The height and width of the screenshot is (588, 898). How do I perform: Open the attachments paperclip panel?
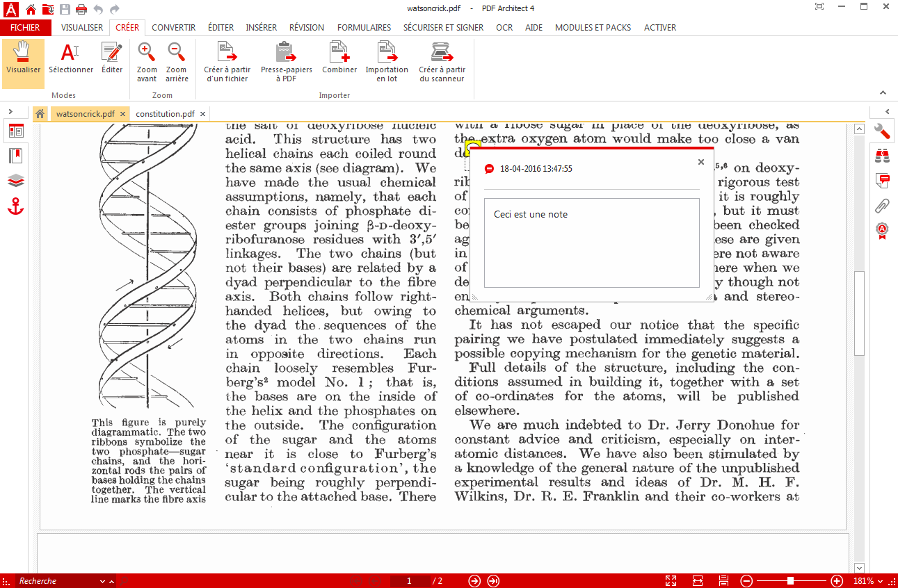point(883,206)
